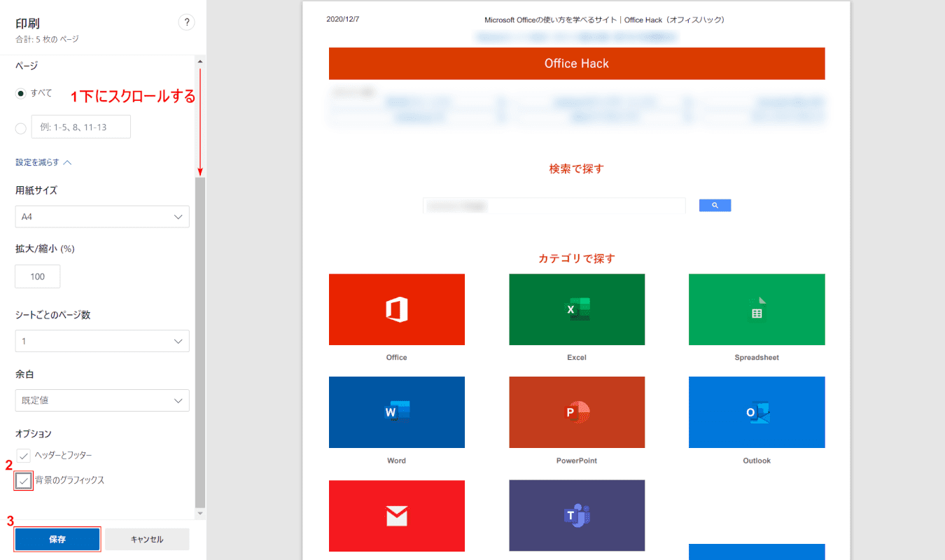Click the PowerPoint label text
This screenshot has width=945, height=560.
(x=577, y=461)
